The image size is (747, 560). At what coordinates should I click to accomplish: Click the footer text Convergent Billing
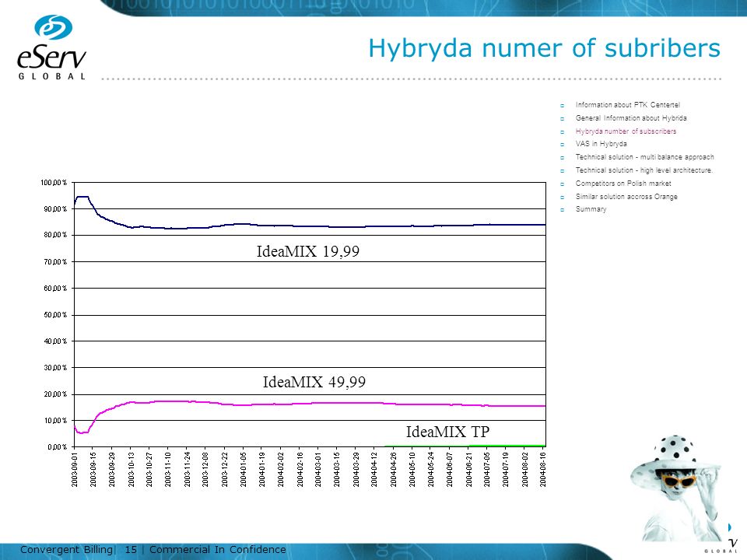click(66, 550)
